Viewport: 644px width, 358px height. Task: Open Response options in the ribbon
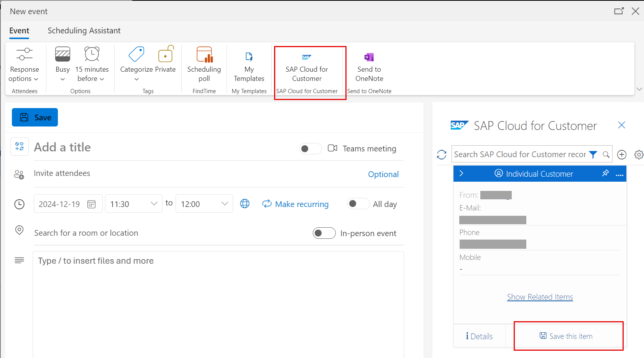click(x=24, y=64)
